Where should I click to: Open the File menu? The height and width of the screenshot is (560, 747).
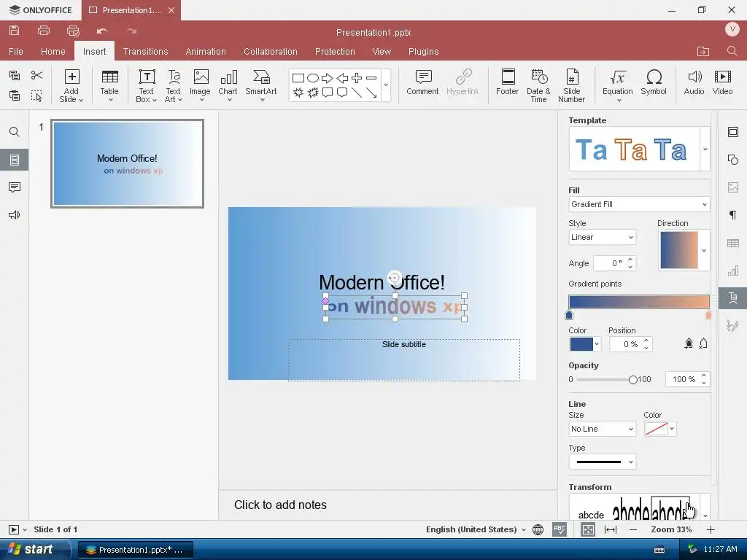[16, 52]
